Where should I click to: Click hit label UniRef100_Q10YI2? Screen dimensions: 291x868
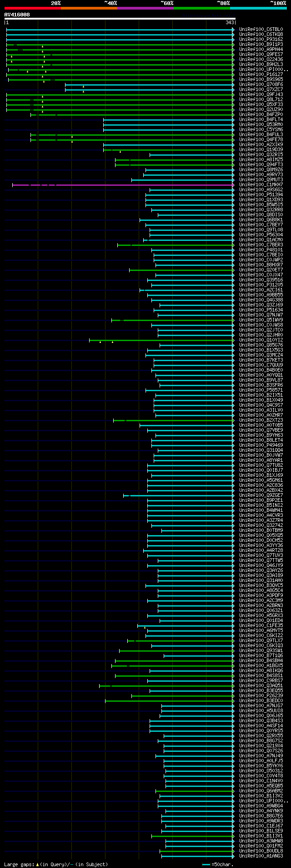(x=261, y=340)
